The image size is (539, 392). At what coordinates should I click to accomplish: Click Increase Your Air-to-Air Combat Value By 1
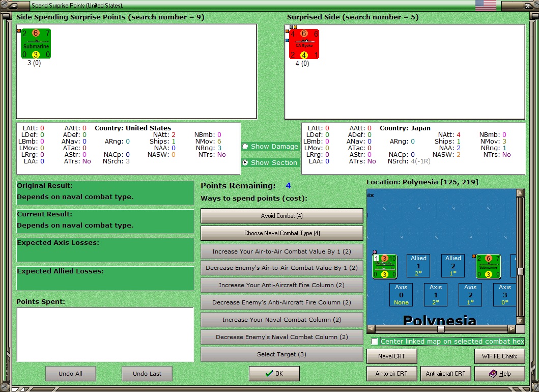(x=282, y=251)
